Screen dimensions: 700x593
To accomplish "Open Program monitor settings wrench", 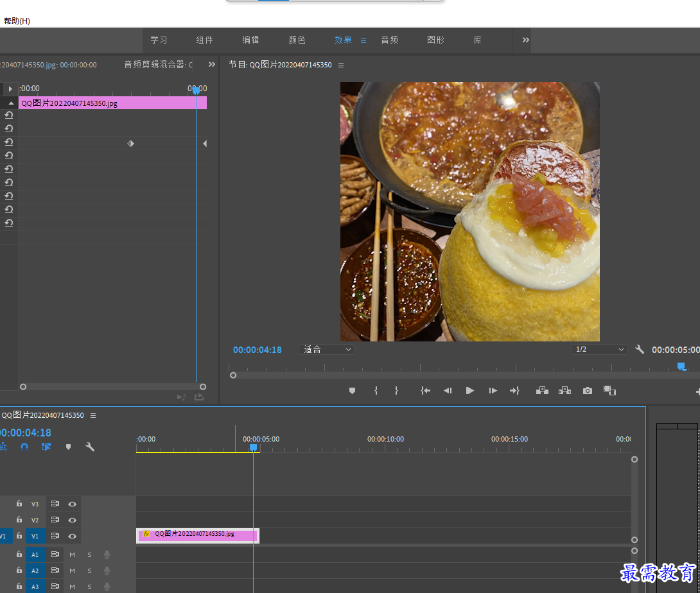I will [x=639, y=349].
